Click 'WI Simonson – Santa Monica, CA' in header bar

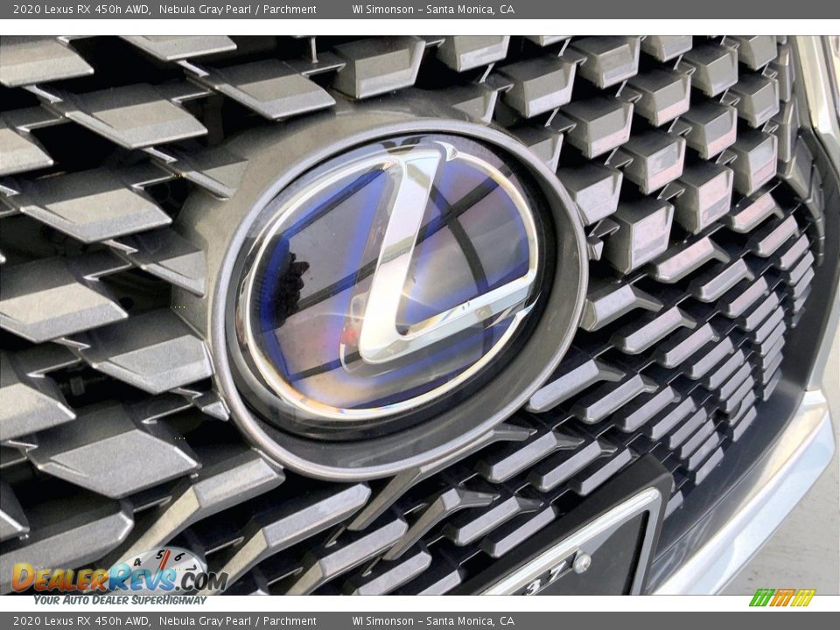point(433,9)
